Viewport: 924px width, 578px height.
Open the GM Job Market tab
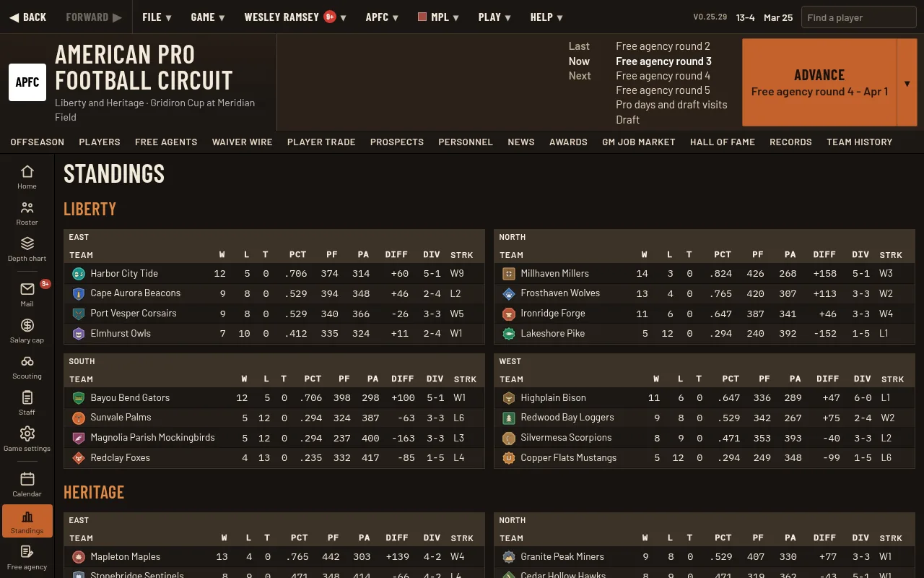point(639,142)
